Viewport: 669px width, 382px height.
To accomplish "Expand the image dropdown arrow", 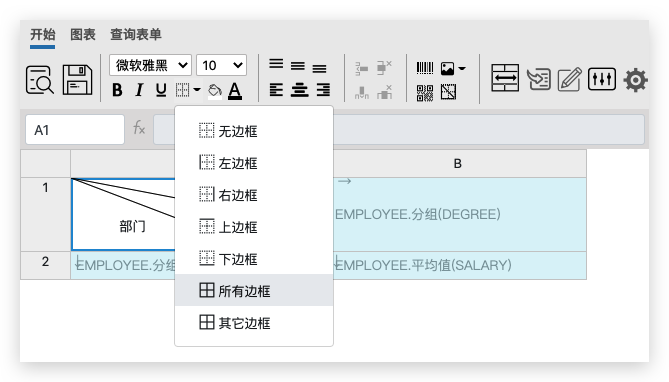I will pos(462,68).
